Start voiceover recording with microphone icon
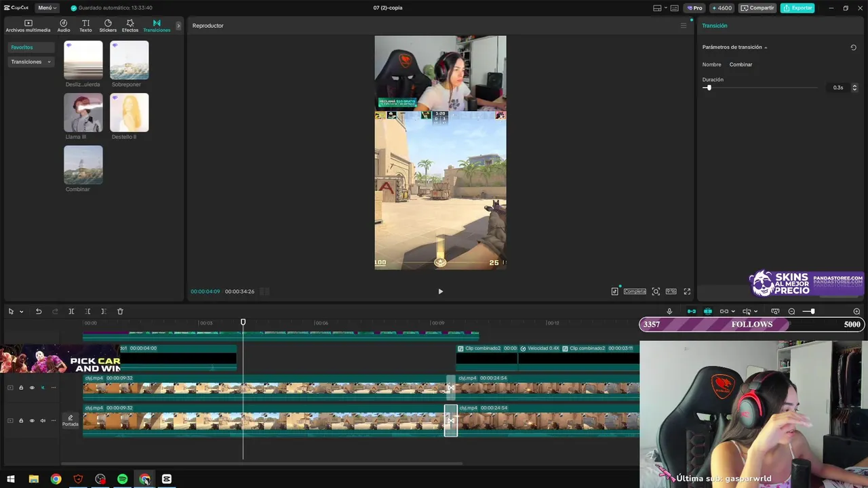The image size is (868, 488). point(669,311)
